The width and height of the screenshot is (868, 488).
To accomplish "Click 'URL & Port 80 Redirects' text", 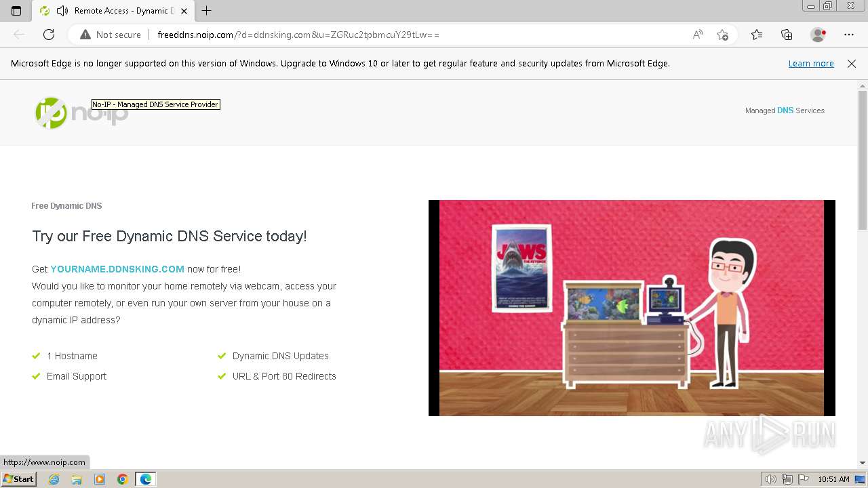I will point(284,376).
